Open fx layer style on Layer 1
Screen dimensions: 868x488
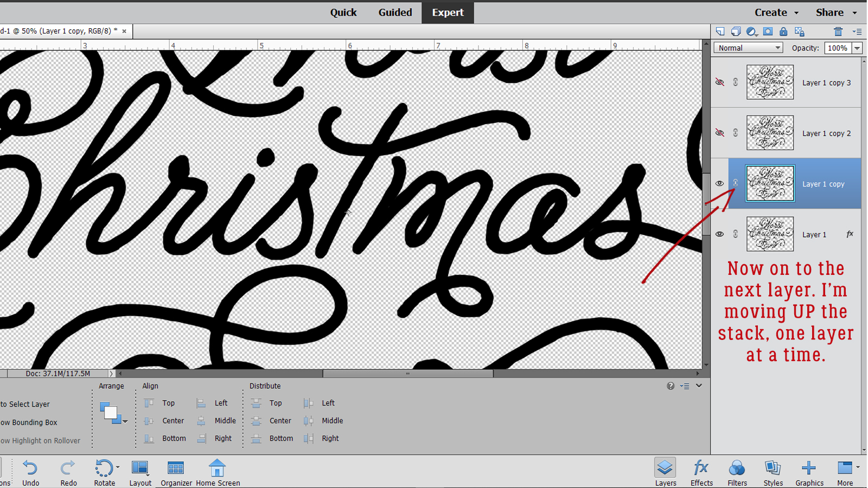(x=850, y=234)
